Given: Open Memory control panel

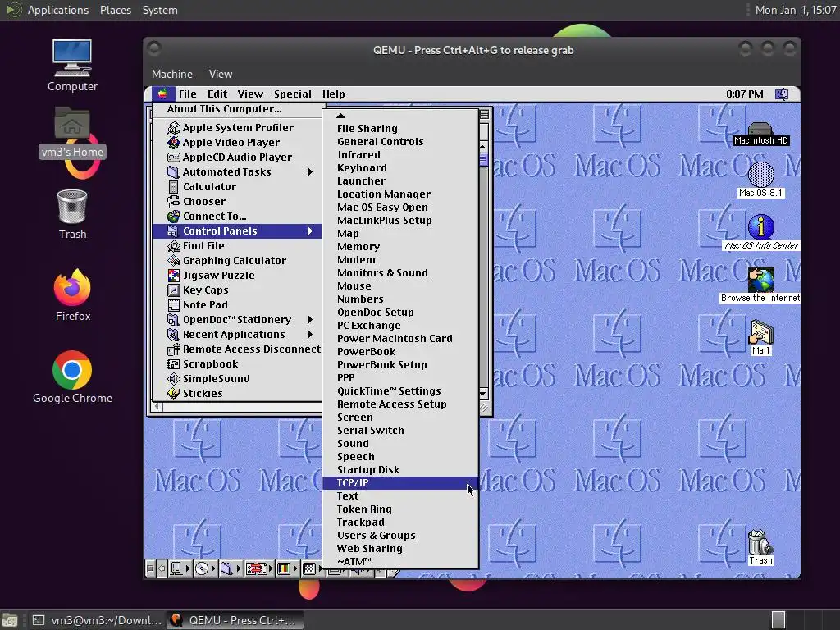Looking at the screenshot, I should coord(400,246).
